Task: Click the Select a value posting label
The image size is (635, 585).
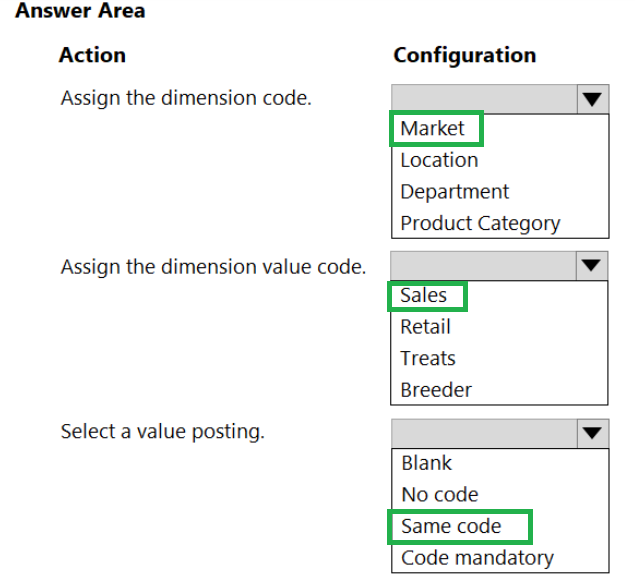Action: (162, 432)
